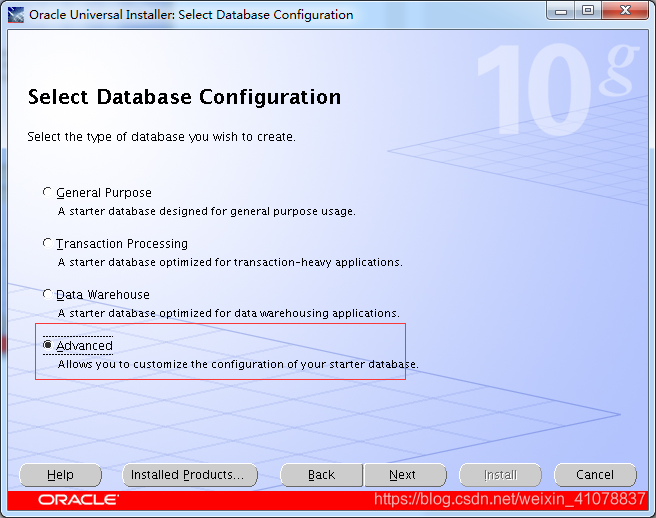Click text 'A starter database optimized for transaction-heavy applications.'
Screen dimensions: 656x518
tap(230, 262)
